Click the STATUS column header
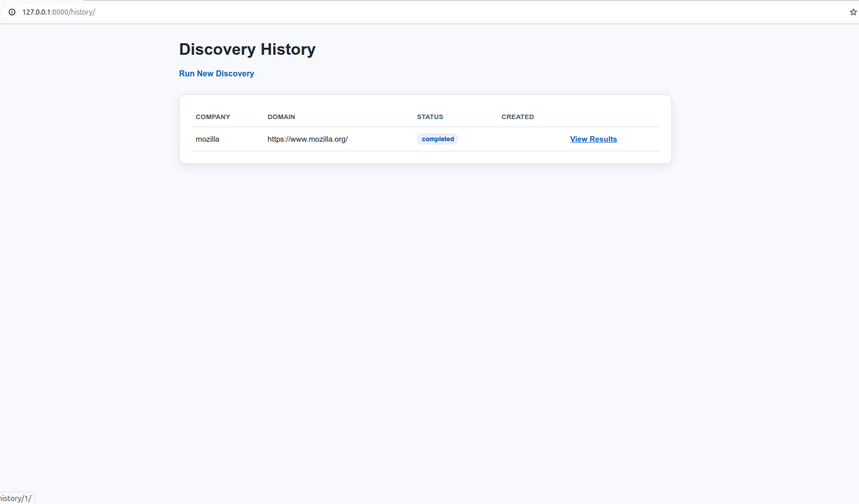 430,117
